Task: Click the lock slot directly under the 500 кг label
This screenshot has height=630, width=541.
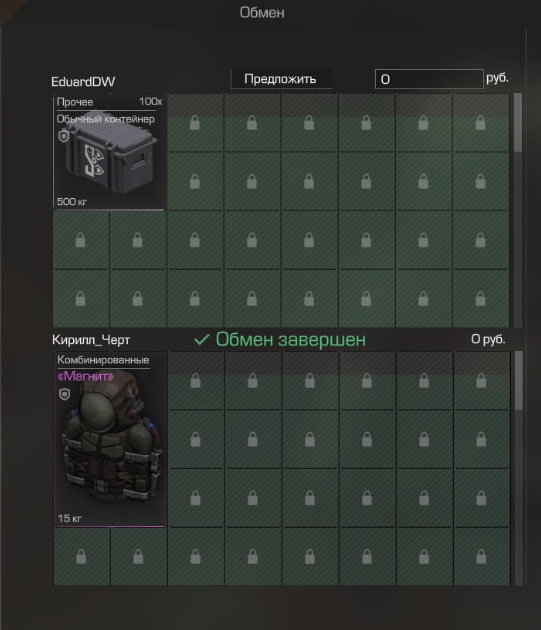Action: pyautogui.click(x=80, y=240)
